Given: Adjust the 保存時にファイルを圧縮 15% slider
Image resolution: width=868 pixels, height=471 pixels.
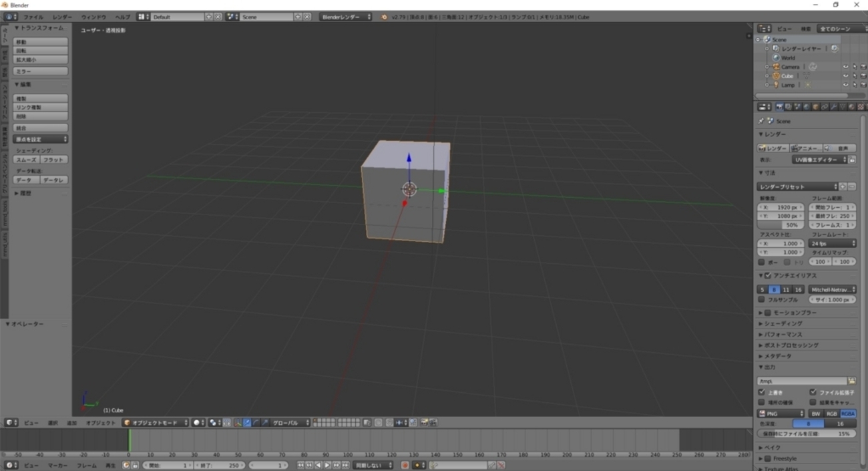Looking at the screenshot, I should coord(807,434).
